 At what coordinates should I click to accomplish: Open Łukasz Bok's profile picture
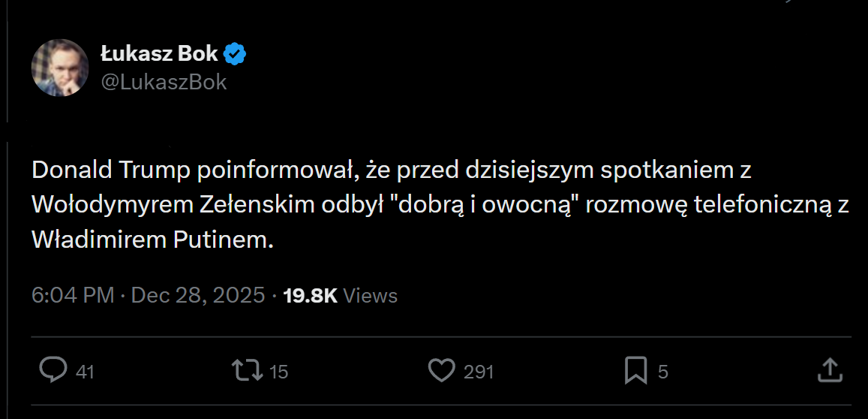[60, 68]
